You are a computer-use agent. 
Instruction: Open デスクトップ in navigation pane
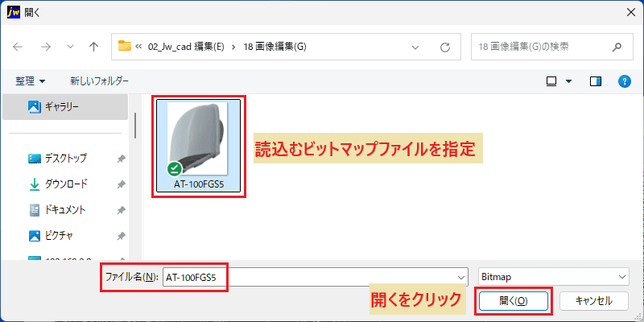pos(65,159)
